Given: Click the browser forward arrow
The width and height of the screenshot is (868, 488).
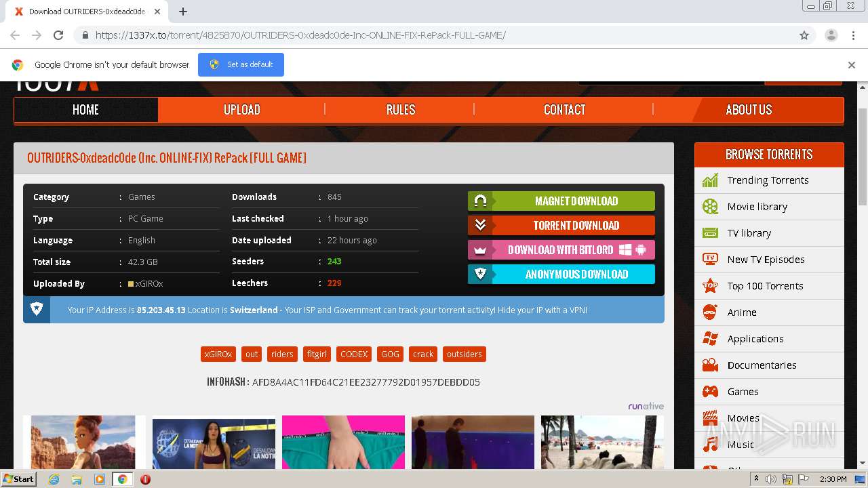Looking at the screenshot, I should click(x=37, y=35).
